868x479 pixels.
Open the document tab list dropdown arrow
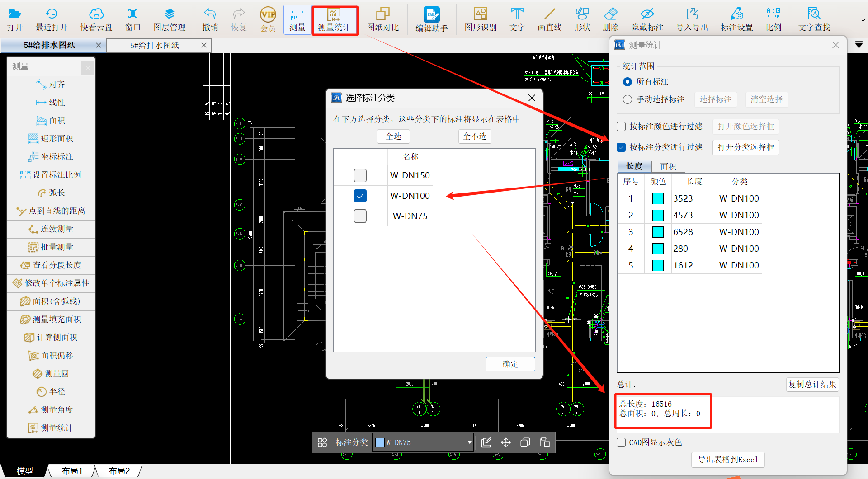pyautogui.click(x=859, y=45)
